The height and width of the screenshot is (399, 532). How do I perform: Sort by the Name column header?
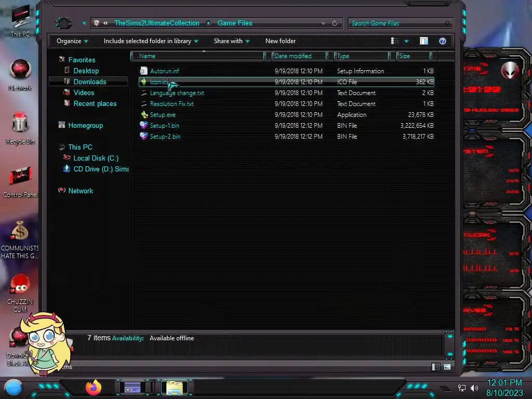[x=198, y=56]
